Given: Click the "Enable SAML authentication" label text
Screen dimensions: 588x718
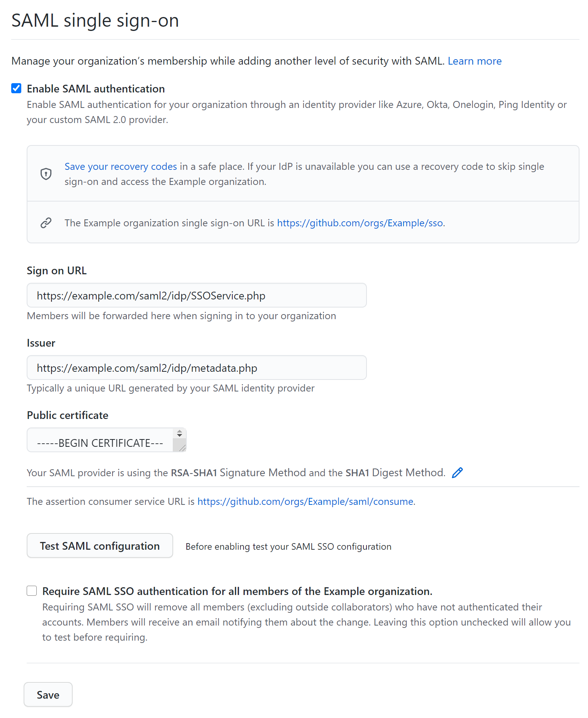Looking at the screenshot, I should [x=95, y=89].
